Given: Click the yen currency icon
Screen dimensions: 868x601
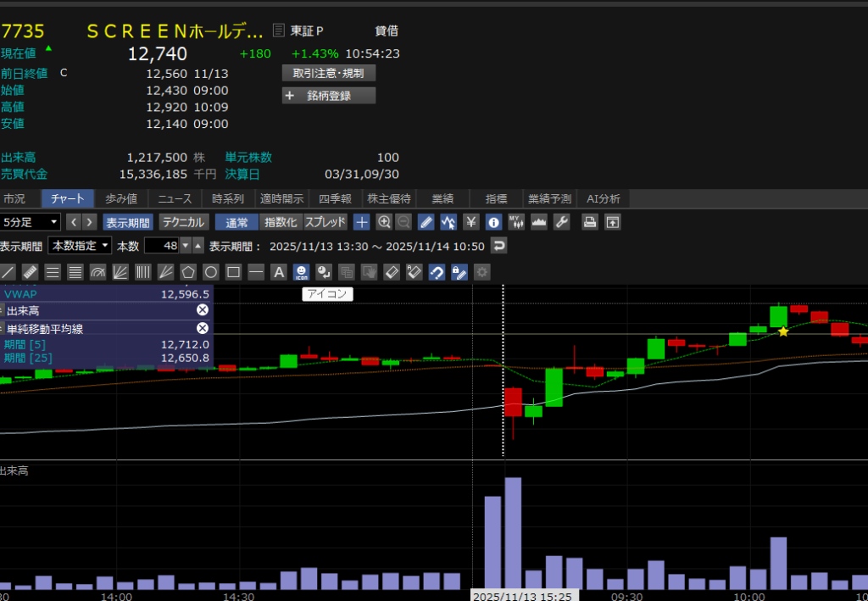Looking at the screenshot, I should coord(471,222).
